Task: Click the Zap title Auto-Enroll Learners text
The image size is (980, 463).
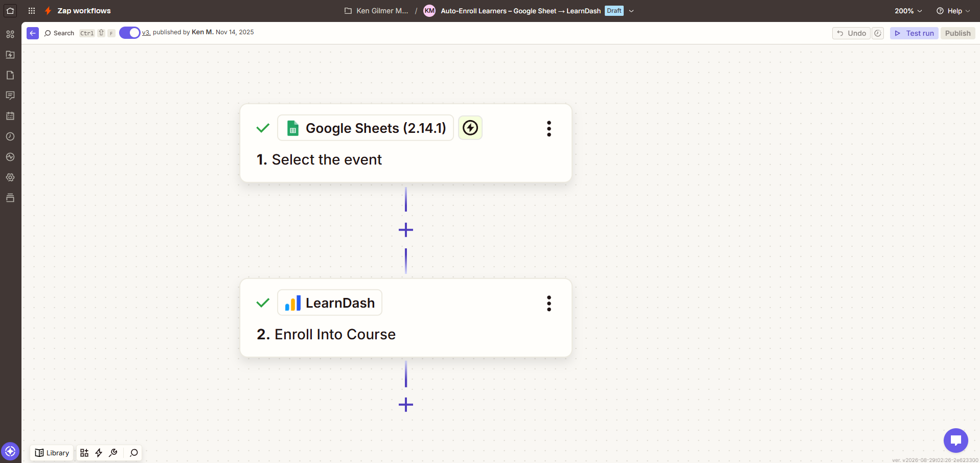Action: tap(520, 11)
